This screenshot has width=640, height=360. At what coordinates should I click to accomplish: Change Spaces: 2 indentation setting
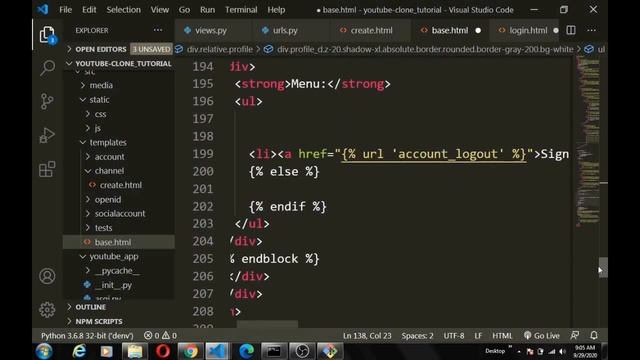pos(417,336)
